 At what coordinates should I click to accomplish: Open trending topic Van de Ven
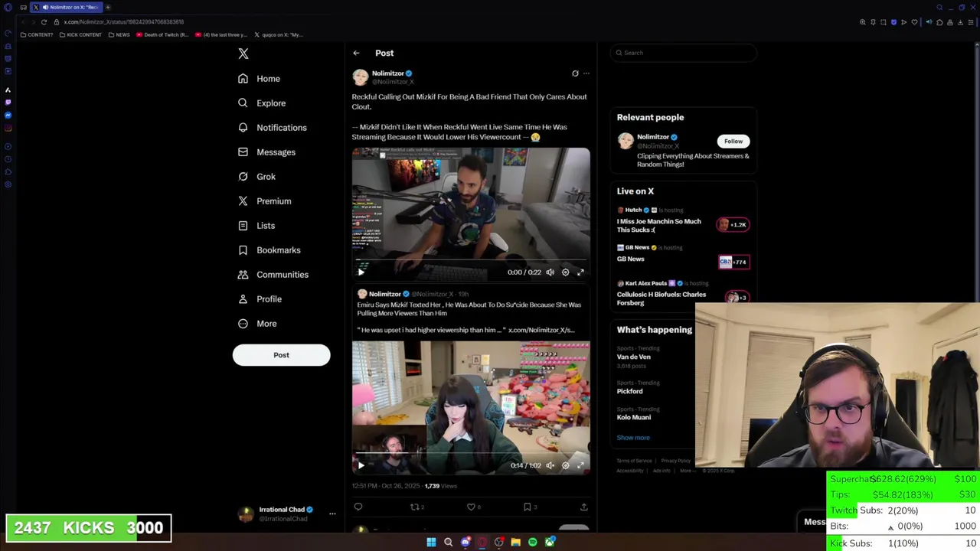[x=634, y=357]
